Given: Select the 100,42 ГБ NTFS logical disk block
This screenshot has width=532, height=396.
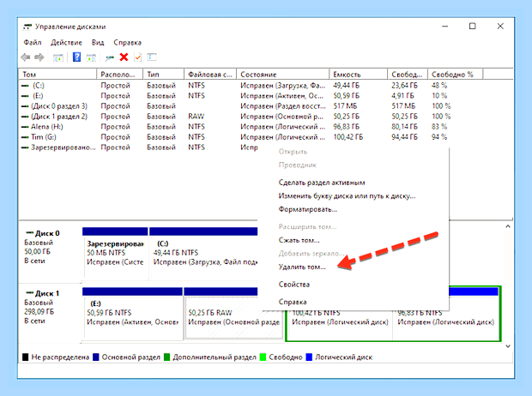Looking at the screenshot, I should point(340,325).
